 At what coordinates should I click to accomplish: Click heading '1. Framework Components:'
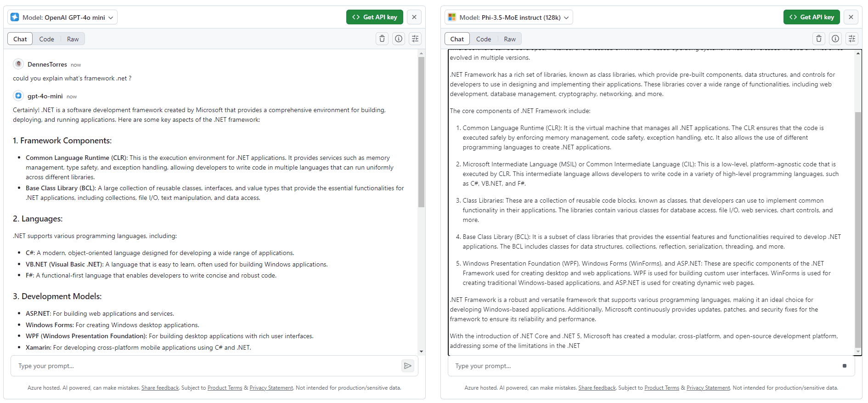[x=62, y=141]
